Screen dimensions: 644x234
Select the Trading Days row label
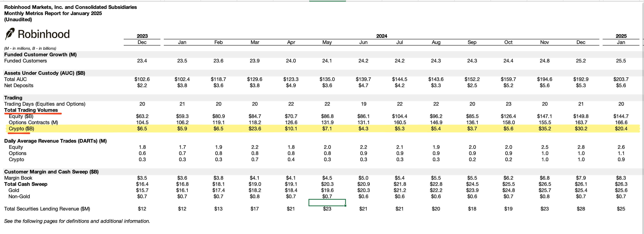click(45, 104)
